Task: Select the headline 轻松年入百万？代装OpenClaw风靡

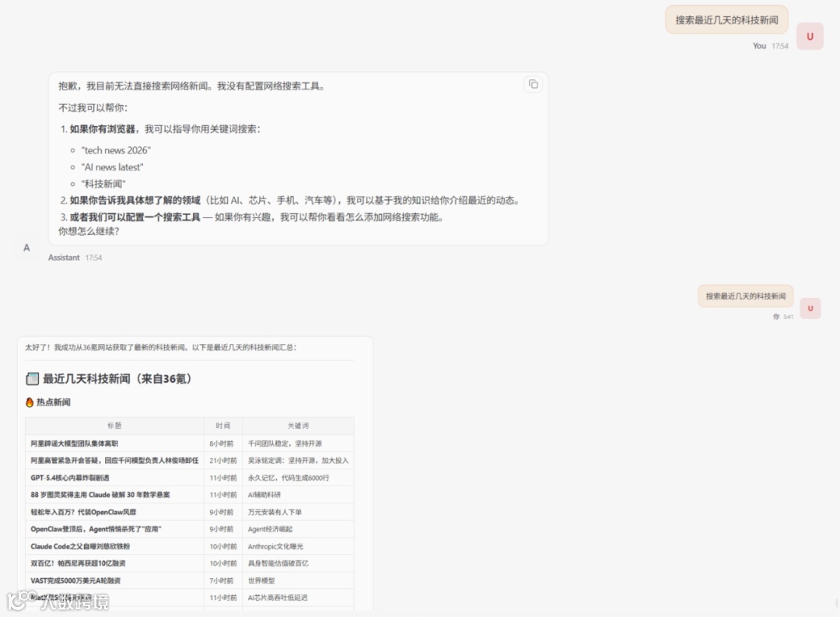Action: pos(83,512)
